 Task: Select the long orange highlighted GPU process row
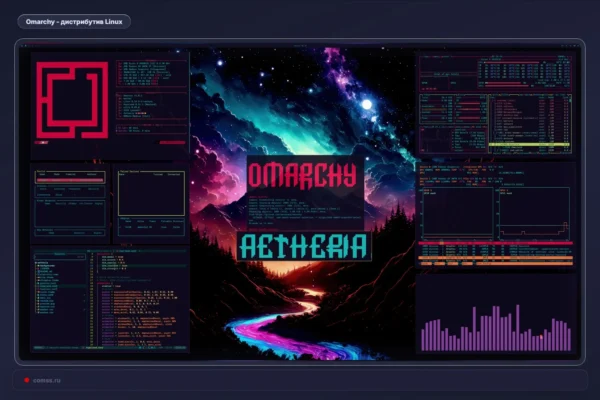click(x=496, y=258)
